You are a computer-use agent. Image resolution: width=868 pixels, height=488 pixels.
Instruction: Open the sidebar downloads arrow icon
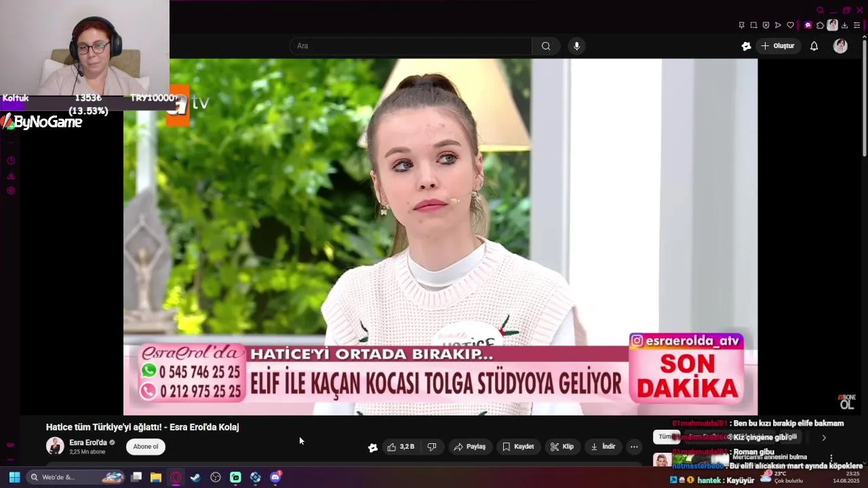[11, 176]
